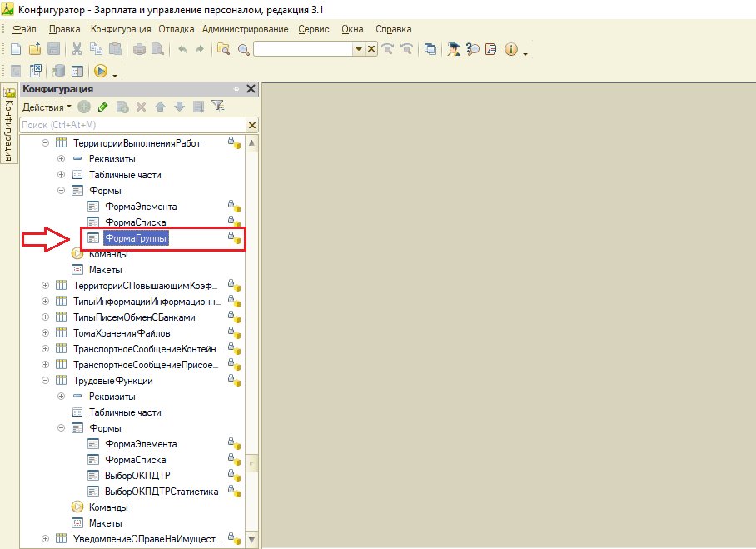Select ФормаЭлемента under ТерриторииВыполненияРабот
This screenshot has height=549, width=756.
(141, 207)
